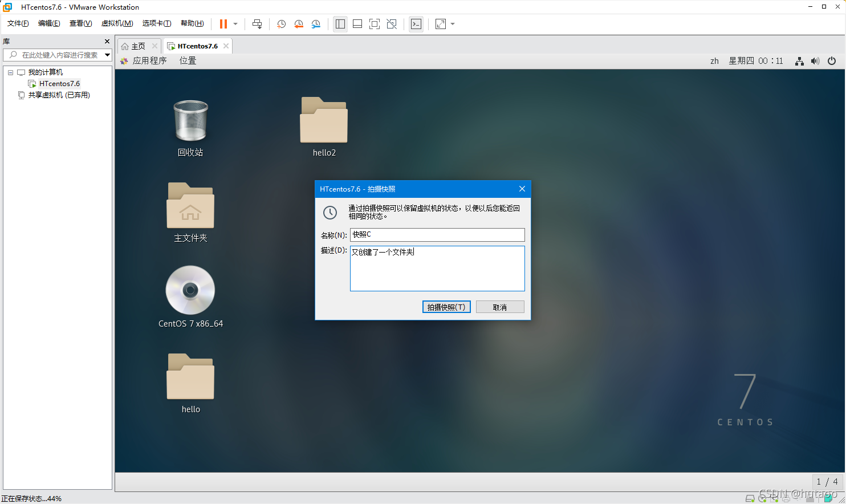
Task: Select the hello folder on desktop
Action: click(x=190, y=384)
